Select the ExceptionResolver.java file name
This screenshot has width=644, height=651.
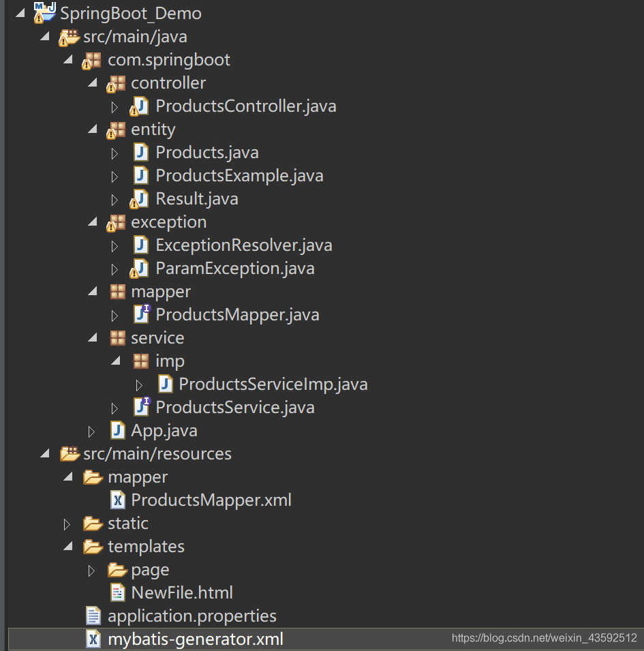[244, 245]
